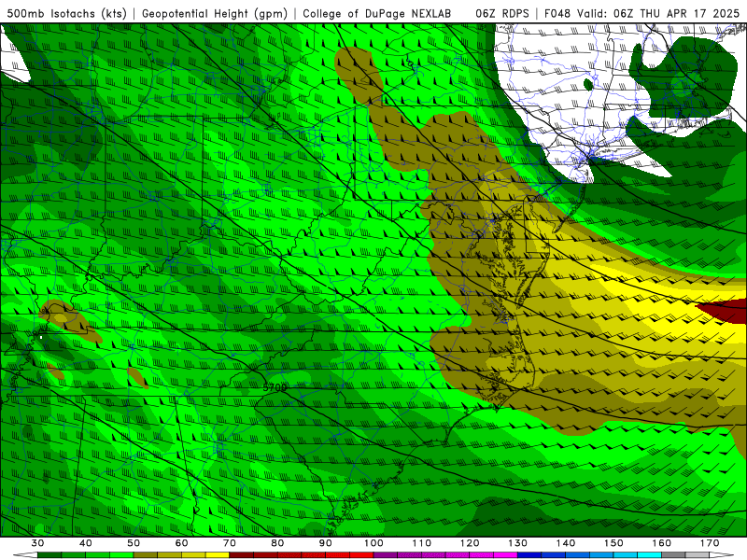Click the "90" legend scale label
Screen dimensions: 747x560
(x=325, y=543)
